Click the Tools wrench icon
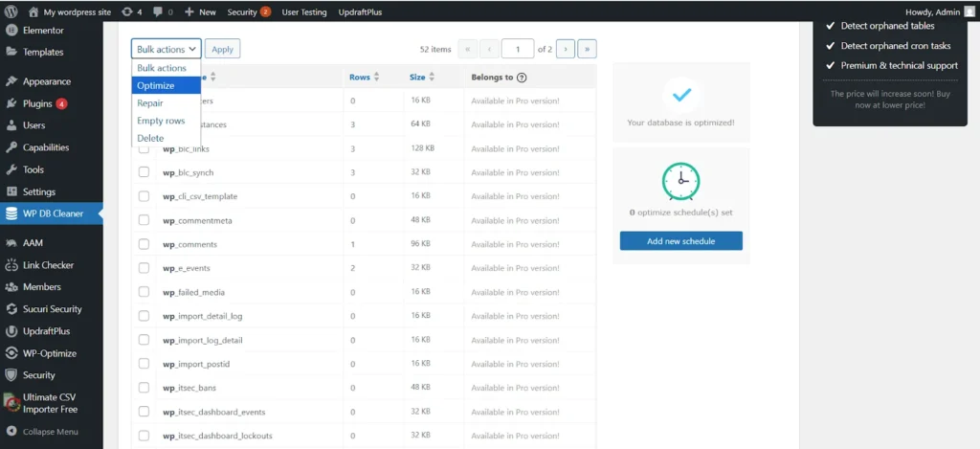The image size is (980, 449). tap(11, 169)
